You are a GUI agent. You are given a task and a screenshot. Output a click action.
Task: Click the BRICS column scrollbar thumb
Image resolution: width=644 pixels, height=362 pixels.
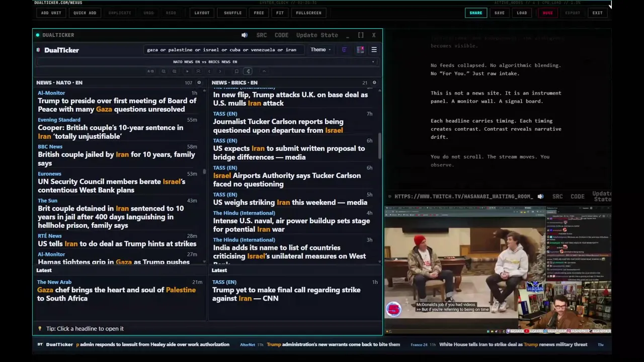point(380,145)
